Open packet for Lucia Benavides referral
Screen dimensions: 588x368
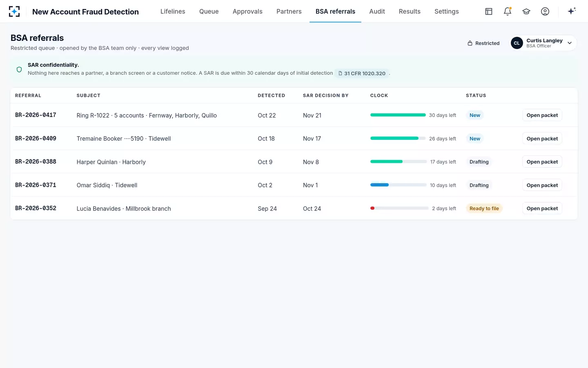click(542, 209)
